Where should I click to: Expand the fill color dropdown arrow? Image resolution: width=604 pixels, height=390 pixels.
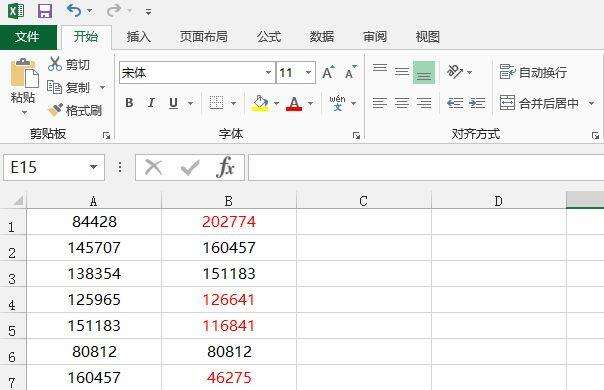coord(276,103)
